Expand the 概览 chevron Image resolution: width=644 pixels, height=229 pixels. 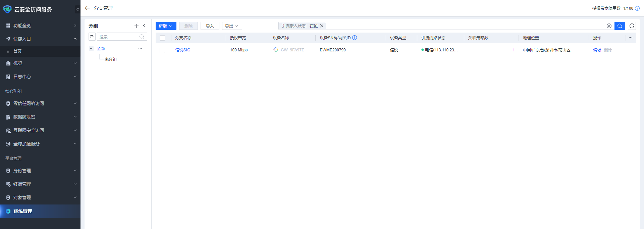(75, 63)
